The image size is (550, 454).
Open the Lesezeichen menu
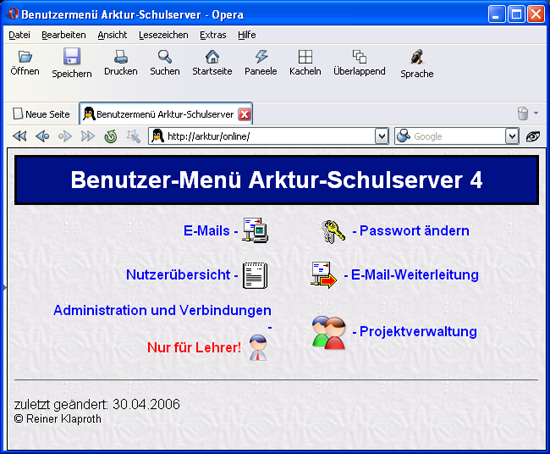tap(163, 35)
